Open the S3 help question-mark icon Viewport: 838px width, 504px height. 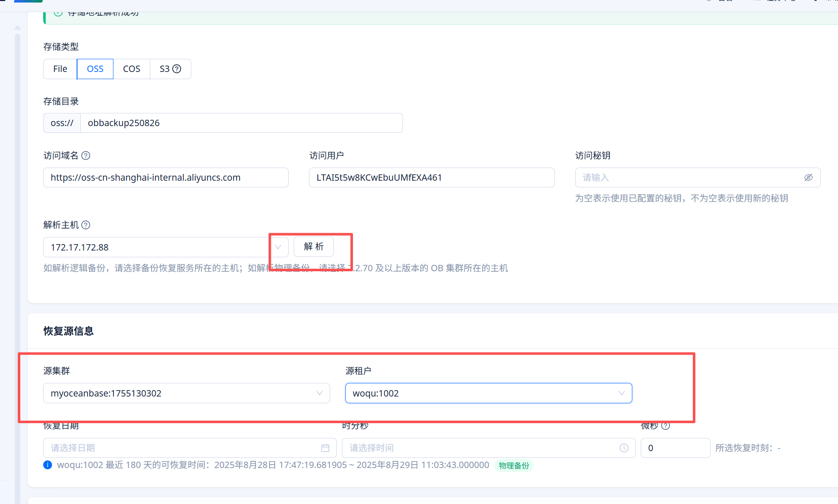coord(177,69)
